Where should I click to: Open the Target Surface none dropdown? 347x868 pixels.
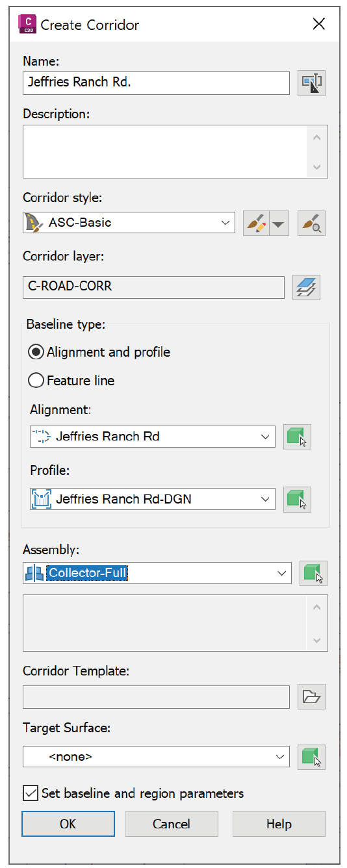(156, 756)
